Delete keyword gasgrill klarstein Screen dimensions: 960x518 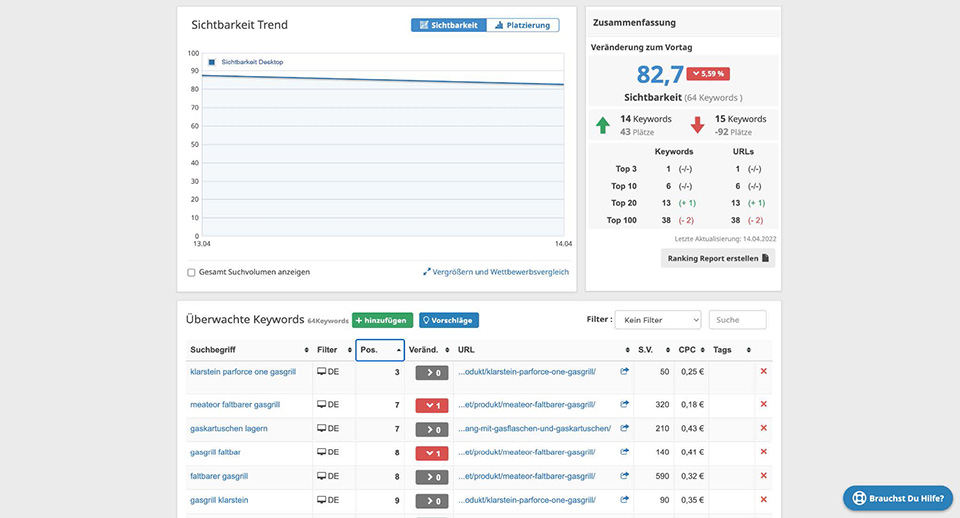point(763,500)
